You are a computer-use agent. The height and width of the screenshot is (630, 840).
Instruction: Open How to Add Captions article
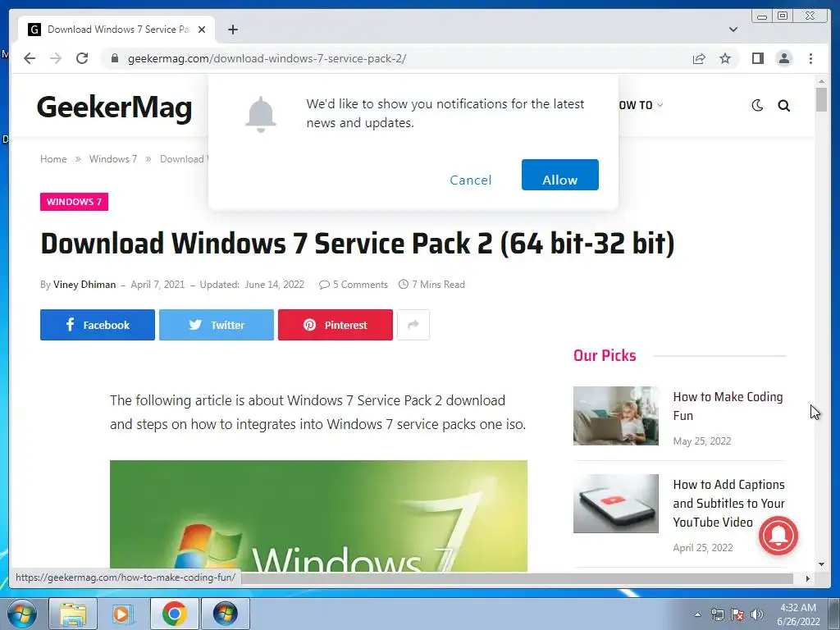(x=728, y=503)
